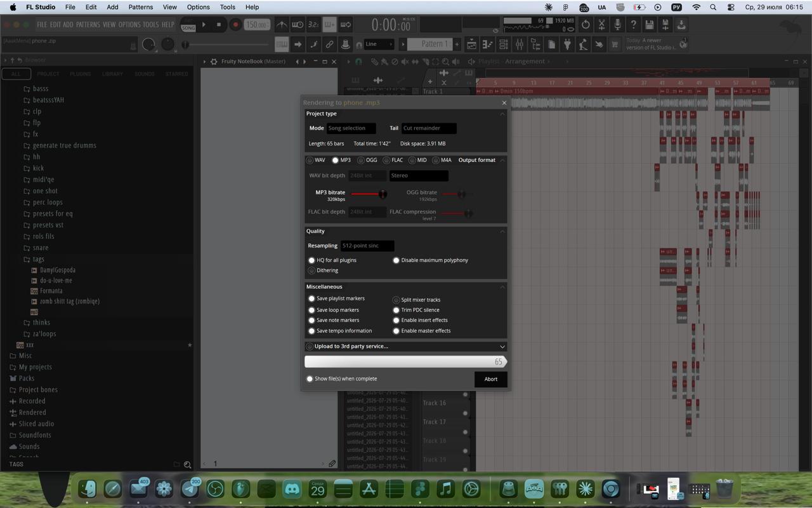This screenshot has height=508, width=812.
Task: Open the Playlist view icon
Action: pos(471,44)
